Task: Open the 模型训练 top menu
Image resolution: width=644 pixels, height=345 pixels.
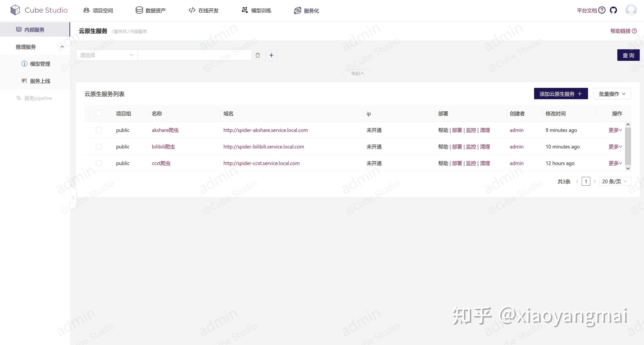Action: pos(257,11)
